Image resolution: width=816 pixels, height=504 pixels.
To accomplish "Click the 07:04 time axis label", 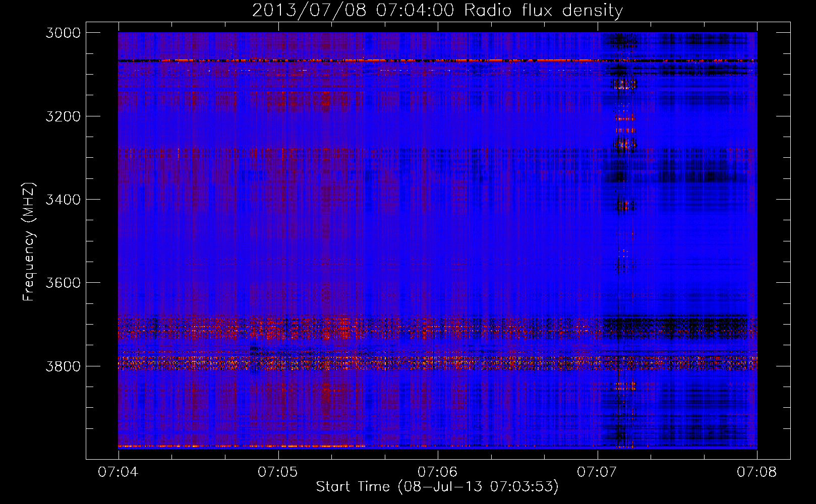I will 118,472.
